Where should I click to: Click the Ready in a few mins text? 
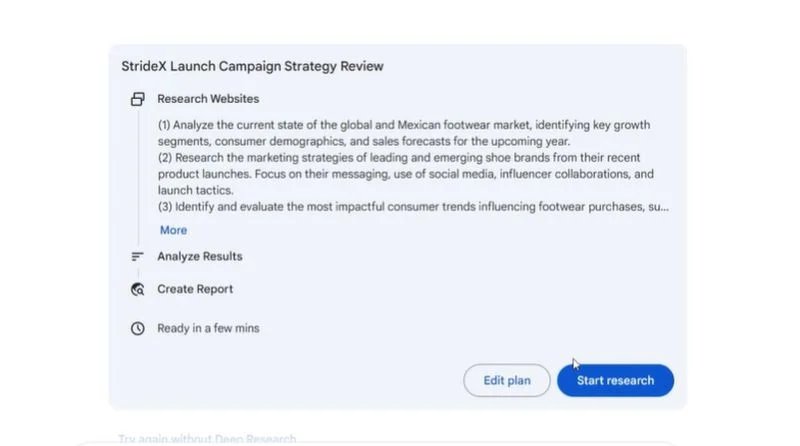point(208,328)
